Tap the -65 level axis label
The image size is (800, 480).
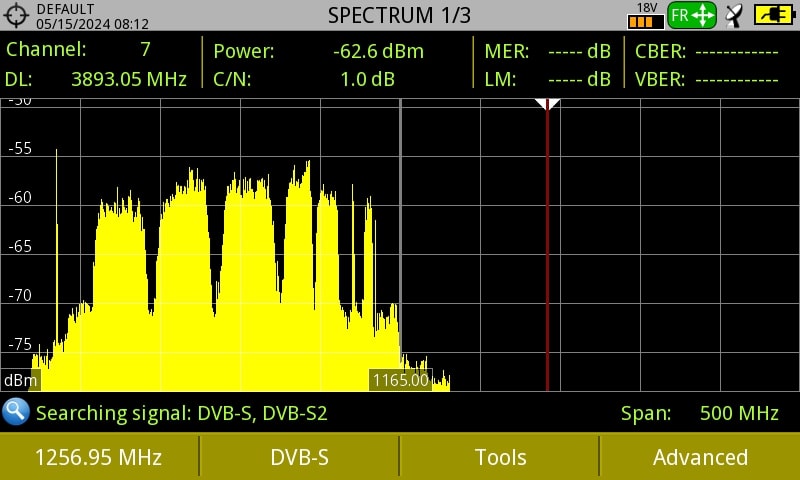(x=20, y=246)
